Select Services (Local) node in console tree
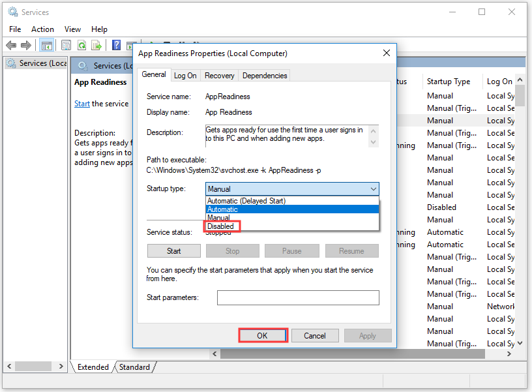Viewport: 532px width, 392px height. 37,63
